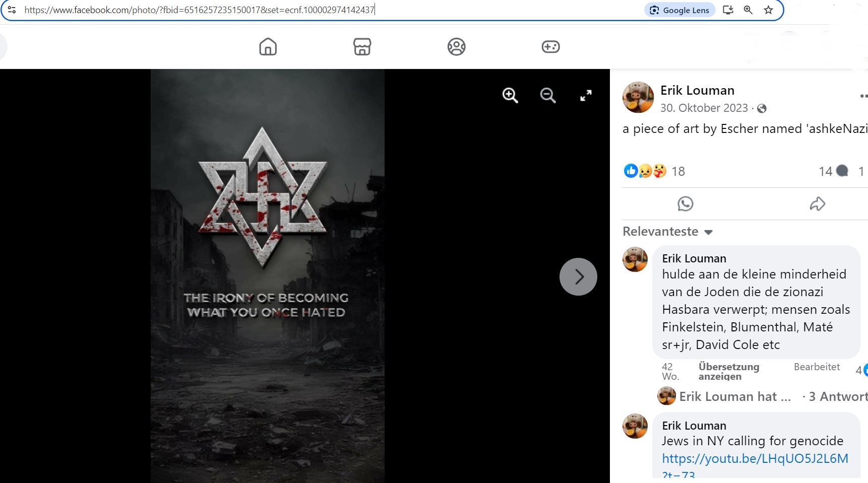Select the post caption text 'a piece of art by Escher'

pyautogui.click(x=690, y=129)
